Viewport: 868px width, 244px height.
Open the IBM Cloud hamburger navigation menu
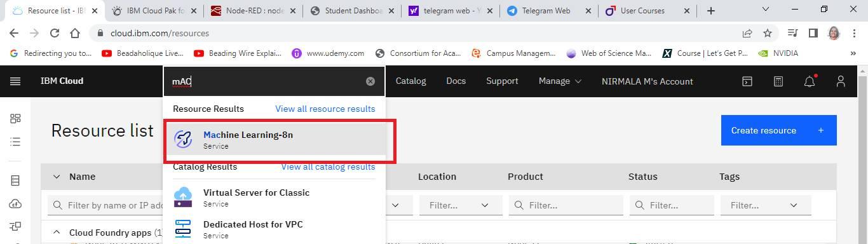pyautogui.click(x=15, y=81)
